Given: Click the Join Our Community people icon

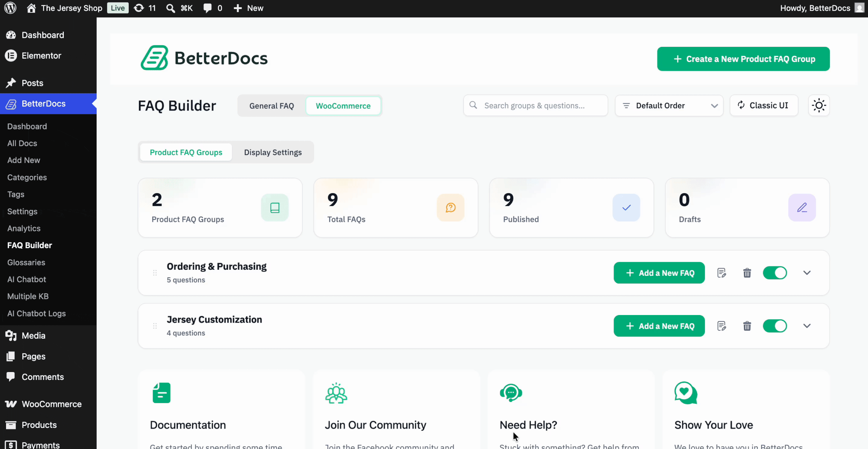Looking at the screenshot, I should point(336,393).
